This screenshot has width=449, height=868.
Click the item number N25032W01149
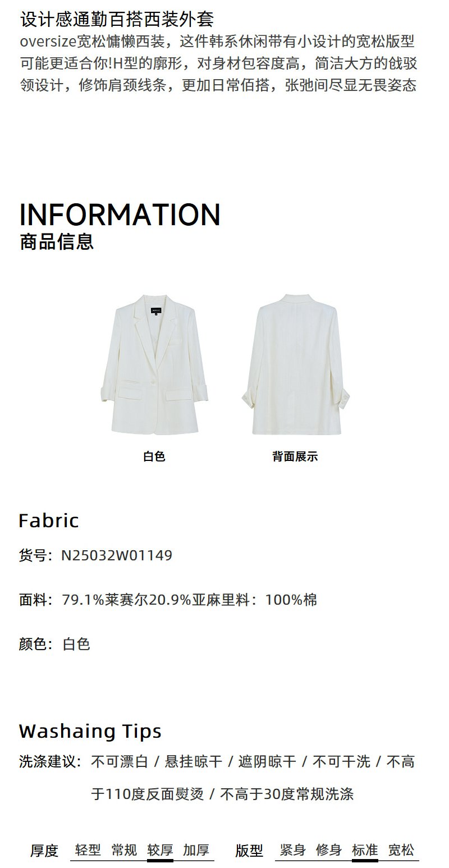(x=117, y=555)
